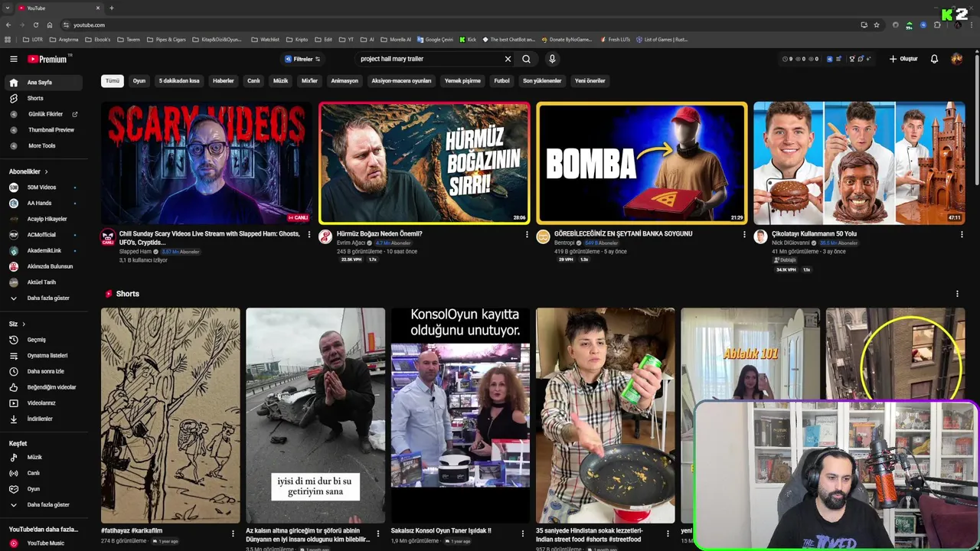The image size is (980, 551).
Task: Open the account avatar menu
Action: [957, 59]
